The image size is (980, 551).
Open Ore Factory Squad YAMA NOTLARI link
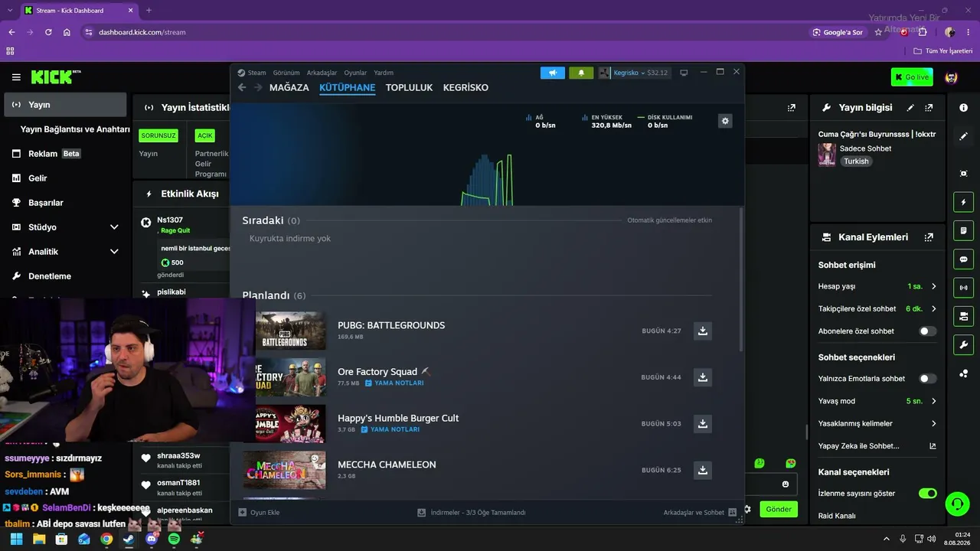394,383
